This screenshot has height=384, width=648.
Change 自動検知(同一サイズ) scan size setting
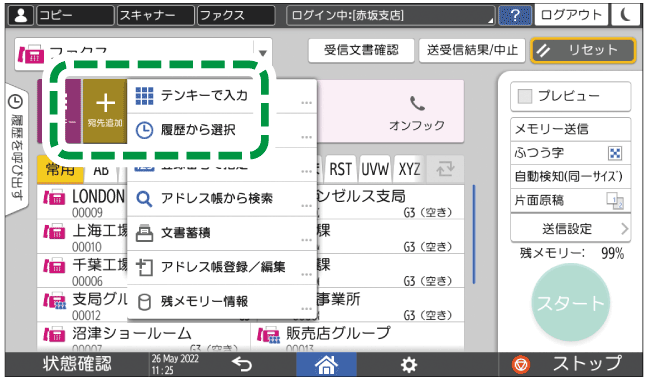click(570, 176)
